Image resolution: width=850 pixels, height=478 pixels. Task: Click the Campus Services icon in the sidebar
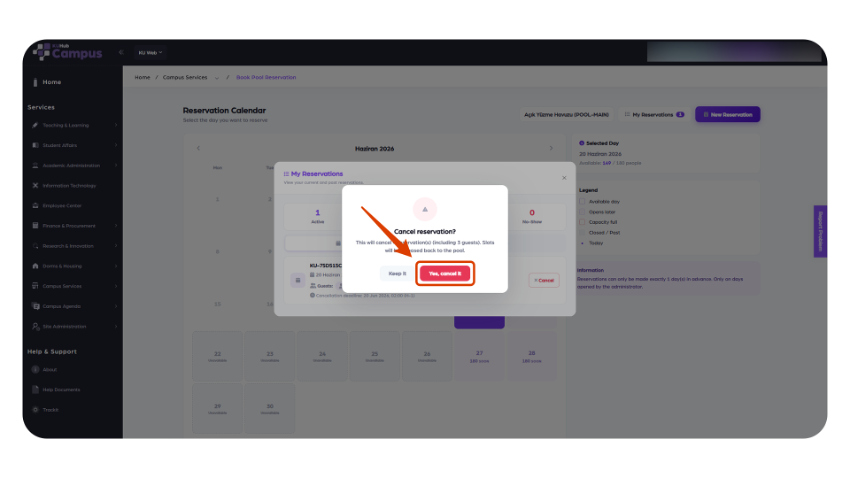(35, 286)
